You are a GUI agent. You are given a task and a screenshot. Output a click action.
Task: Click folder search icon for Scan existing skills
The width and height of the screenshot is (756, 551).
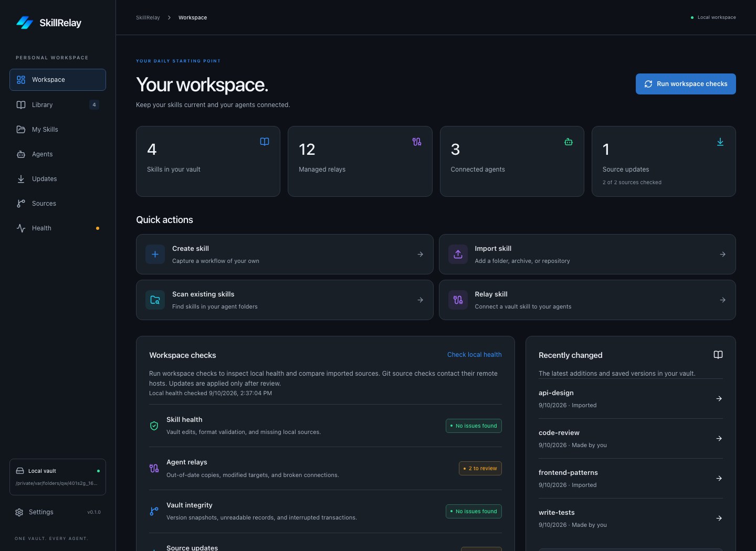tap(155, 300)
